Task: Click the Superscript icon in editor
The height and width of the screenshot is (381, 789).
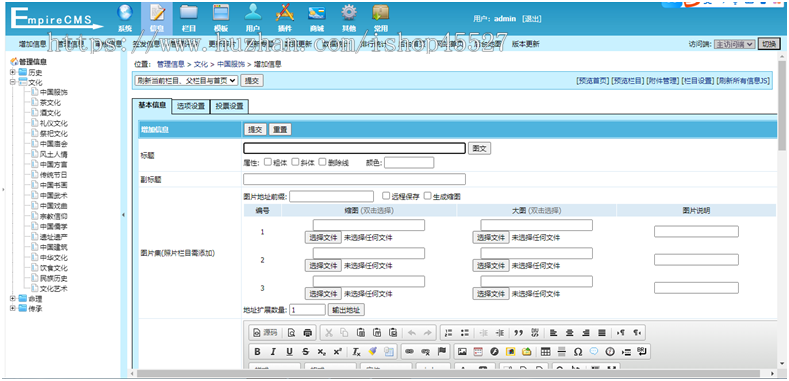Action: pos(337,352)
